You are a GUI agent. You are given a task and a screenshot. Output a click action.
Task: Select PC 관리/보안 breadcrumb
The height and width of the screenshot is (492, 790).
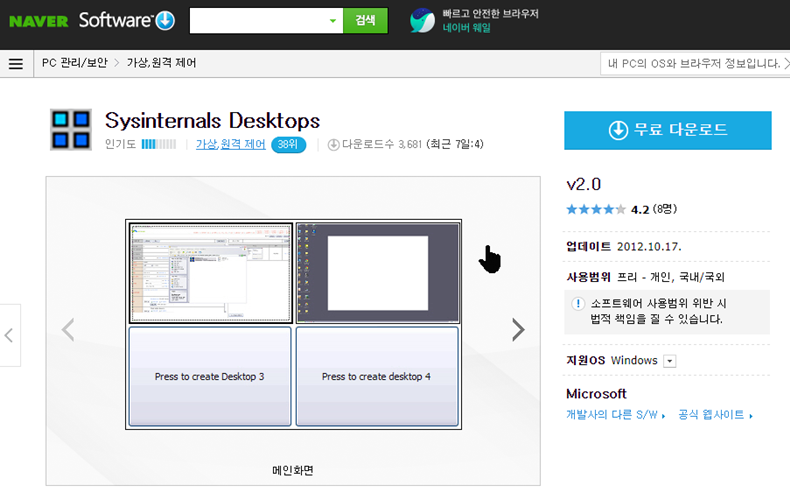tap(75, 63)
